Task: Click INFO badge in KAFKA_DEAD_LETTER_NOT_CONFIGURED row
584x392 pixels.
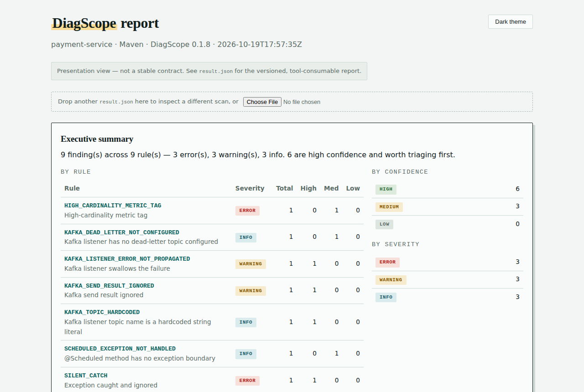Action: (246, 237)
